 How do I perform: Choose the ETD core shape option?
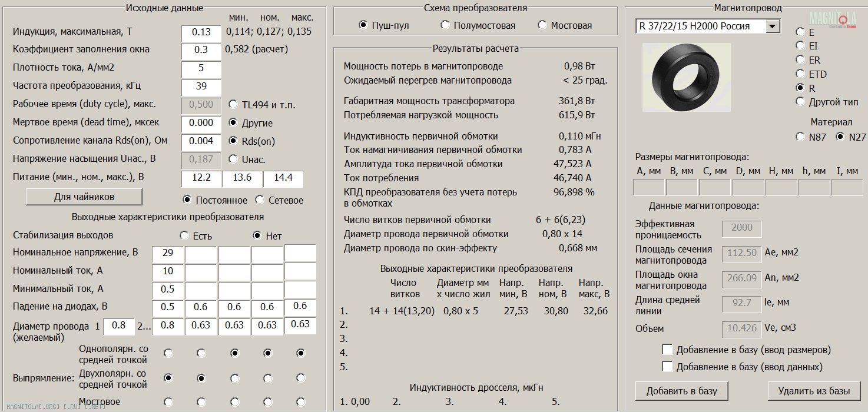[800, 74]
